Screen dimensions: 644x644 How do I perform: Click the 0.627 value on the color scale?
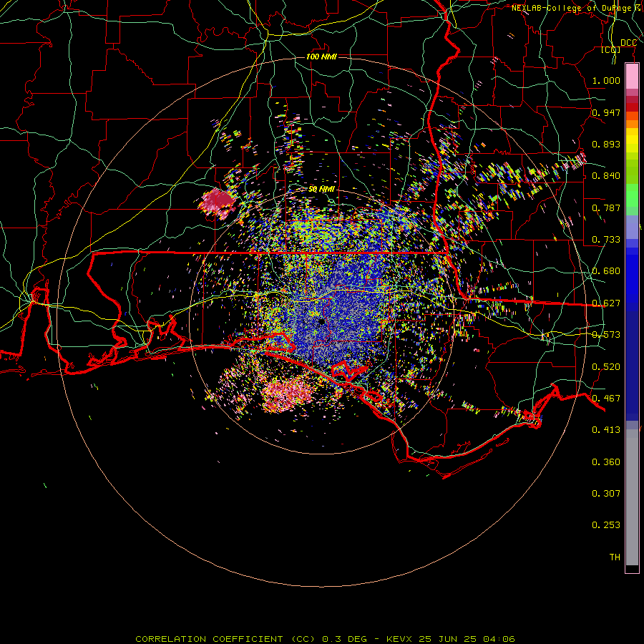click(606, 303)
